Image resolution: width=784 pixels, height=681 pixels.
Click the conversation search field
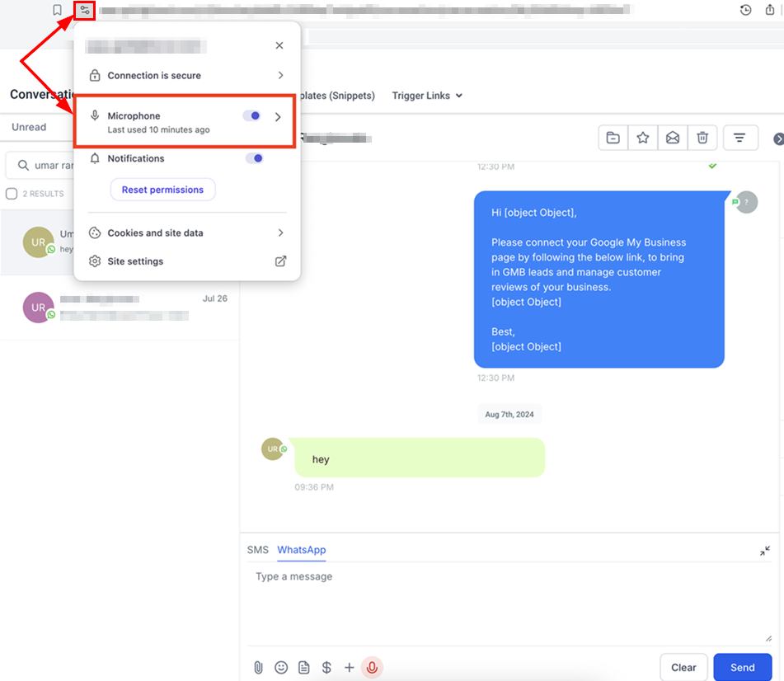[40, 166]
